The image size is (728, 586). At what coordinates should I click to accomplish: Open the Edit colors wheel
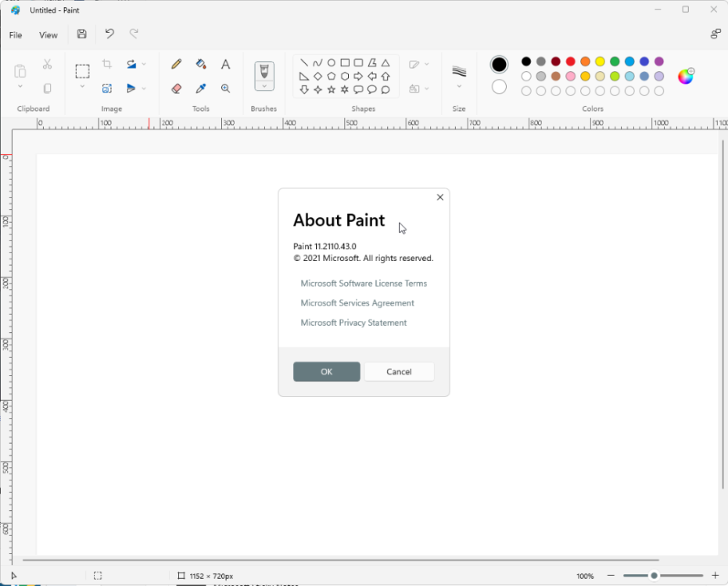click(x=686, y=76)
